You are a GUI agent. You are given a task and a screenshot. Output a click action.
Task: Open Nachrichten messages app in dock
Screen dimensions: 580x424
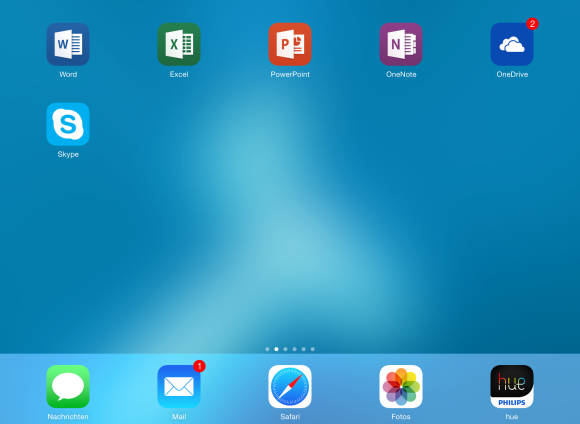coord(68,386)
